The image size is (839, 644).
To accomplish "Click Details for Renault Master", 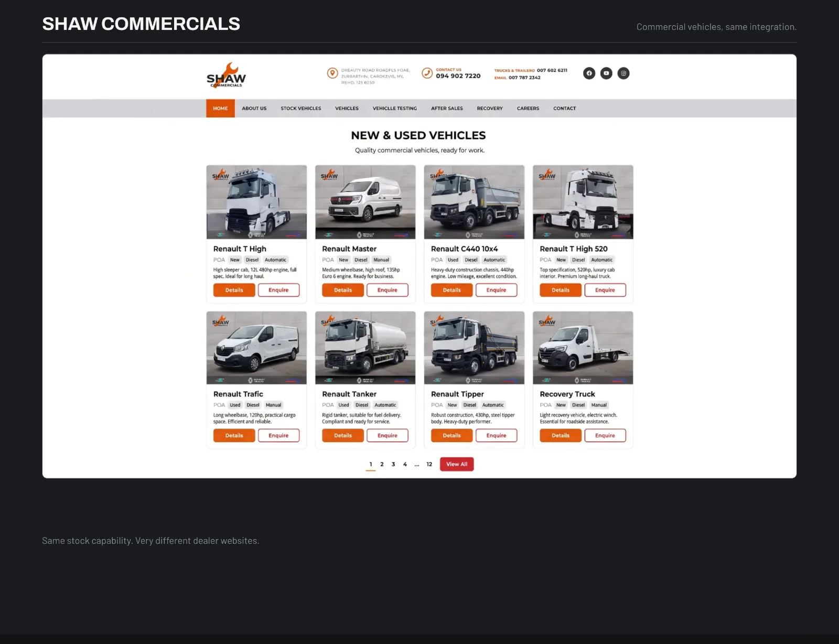I will tap(343, 290).
